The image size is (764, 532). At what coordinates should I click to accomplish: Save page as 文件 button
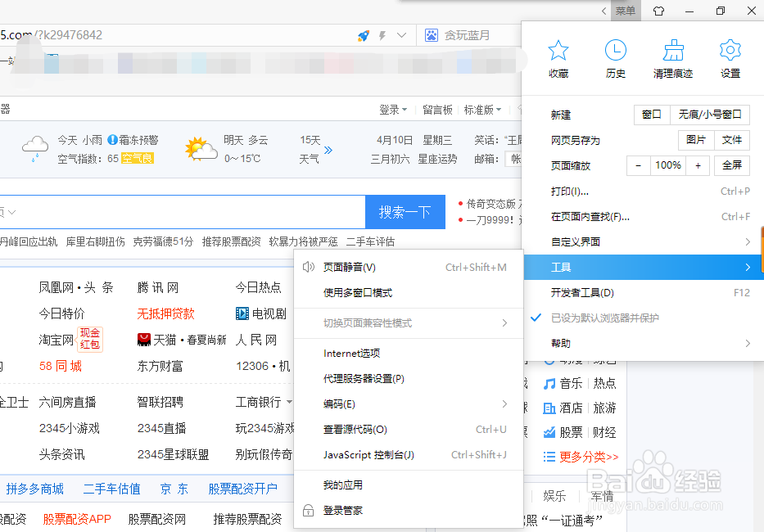[x=732, y=140]
